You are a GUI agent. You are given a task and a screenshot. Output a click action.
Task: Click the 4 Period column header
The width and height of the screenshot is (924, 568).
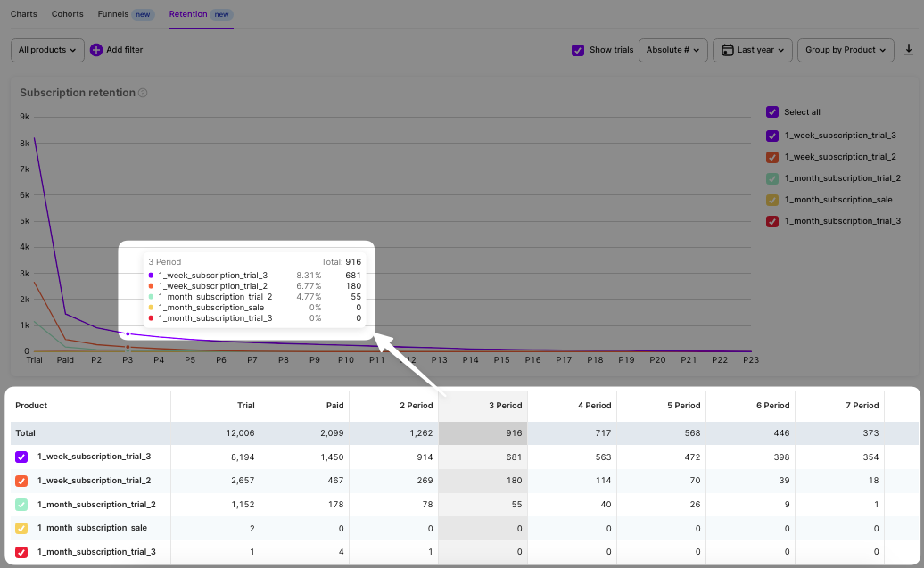click(x=595, y=406)
